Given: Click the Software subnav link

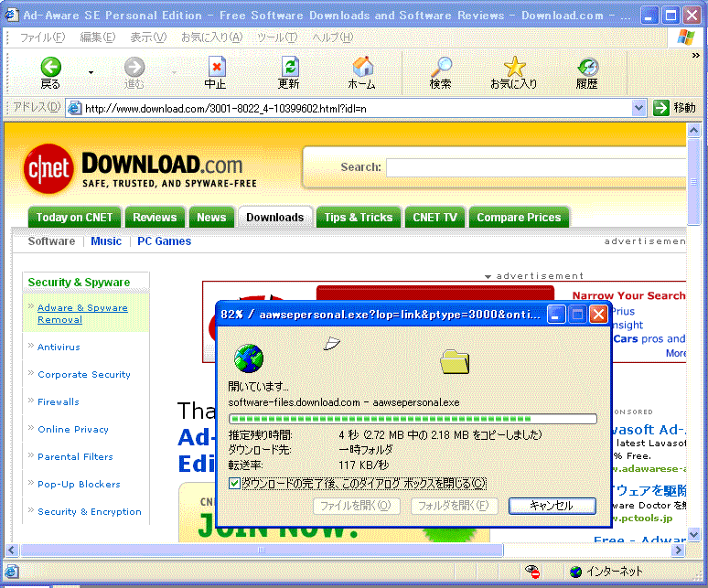Looking at the screenshot, I should point(51,241).
